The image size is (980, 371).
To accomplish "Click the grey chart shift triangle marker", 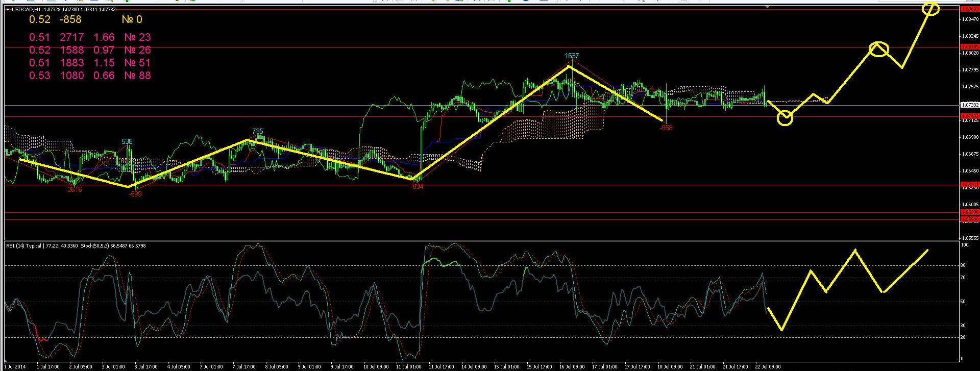I will tap(767, 7).
